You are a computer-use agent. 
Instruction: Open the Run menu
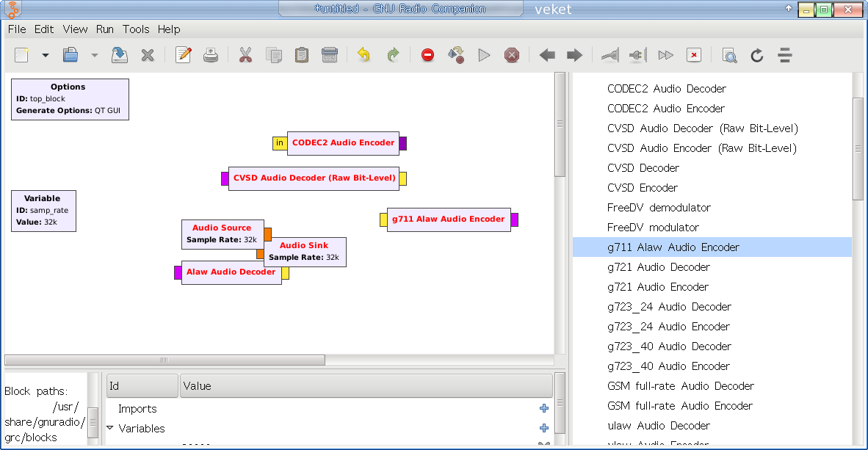click(x=104, y=29)
